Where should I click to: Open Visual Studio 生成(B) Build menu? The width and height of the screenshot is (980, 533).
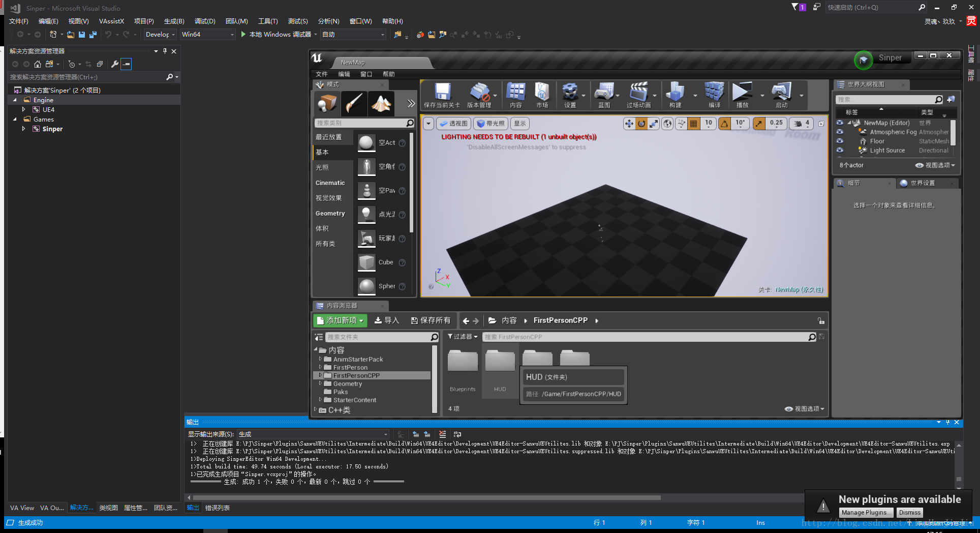coord(174,21)
